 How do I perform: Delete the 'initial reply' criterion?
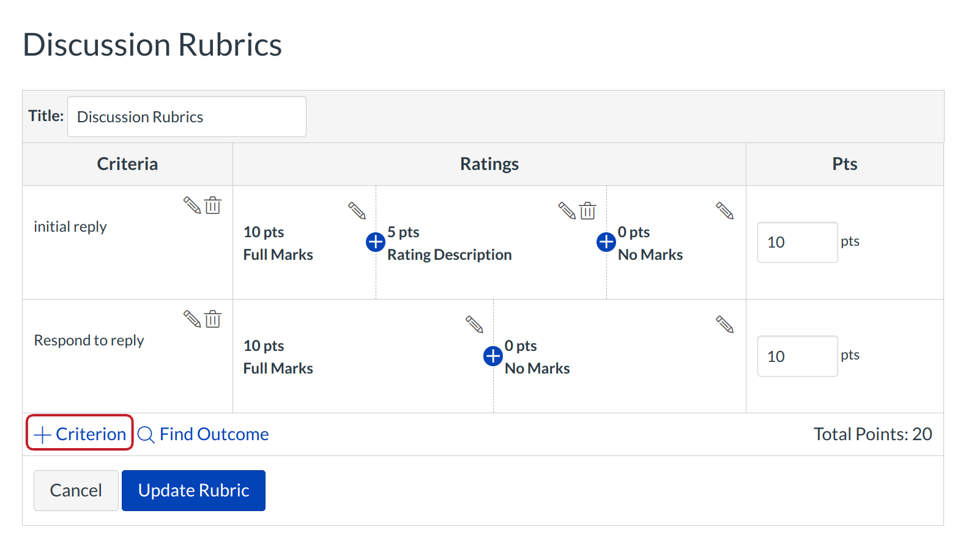[x=213, y=205]
